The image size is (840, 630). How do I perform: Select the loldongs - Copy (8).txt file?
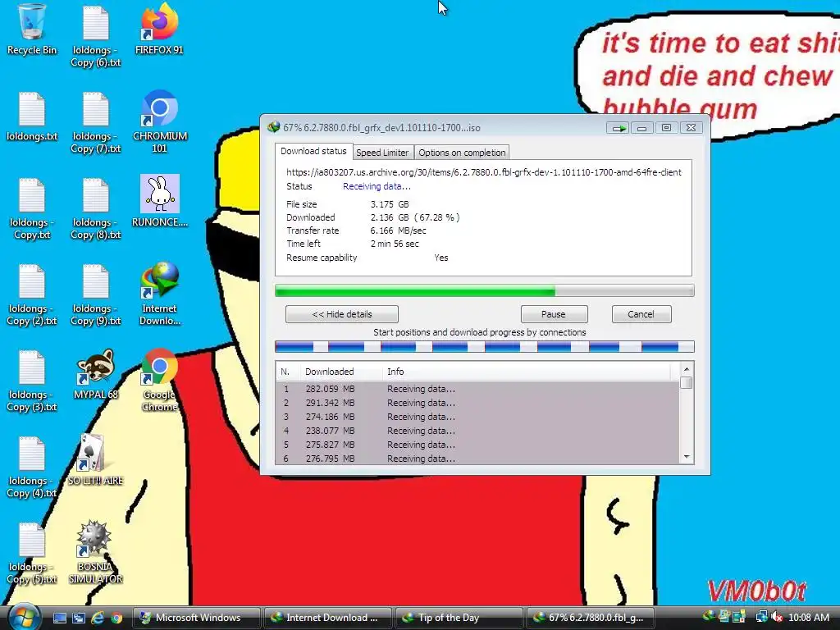click(x=95, y=209)
